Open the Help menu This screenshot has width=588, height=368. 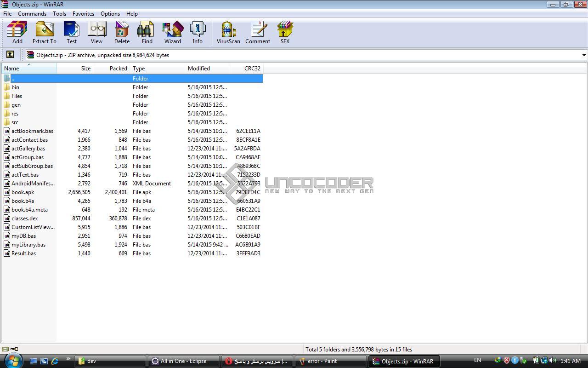132,14
